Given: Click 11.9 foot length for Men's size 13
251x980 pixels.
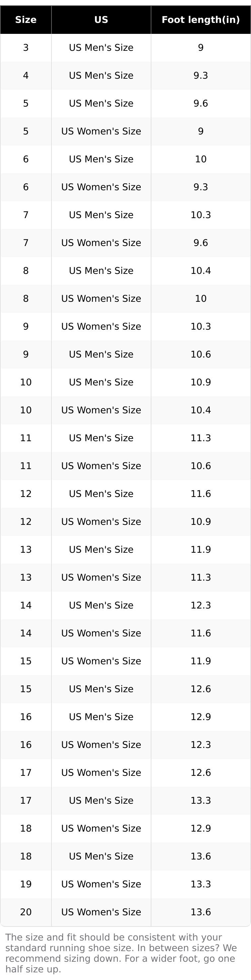Looking at the screenshot, I should pos(201,549).
